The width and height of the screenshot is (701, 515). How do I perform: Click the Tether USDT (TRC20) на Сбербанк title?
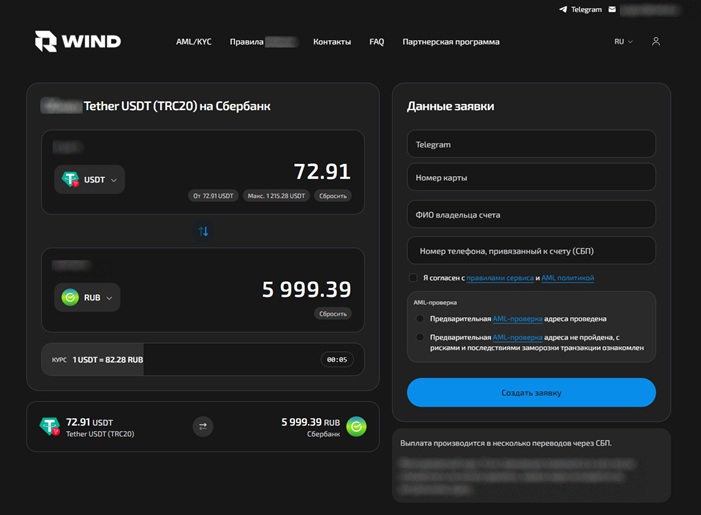click(x=177, y=106)
